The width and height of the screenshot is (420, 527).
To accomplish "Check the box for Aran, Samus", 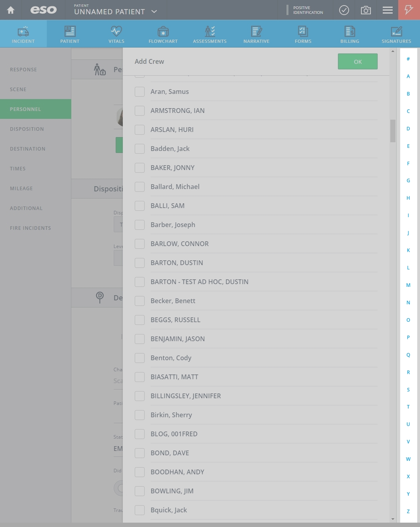I will (x=139, y=92).
